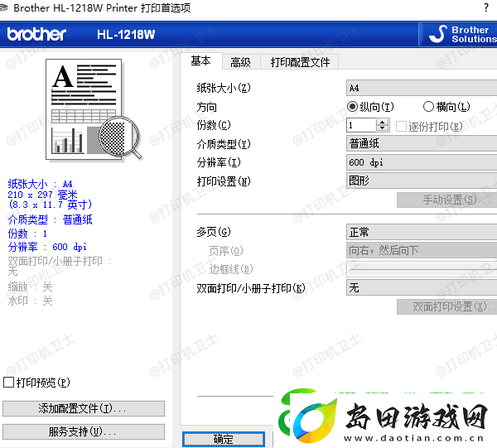The image size is (497, 448).
Task: Click the 分辨率 : 600 dpi summary text
Action: tap(47, 247)
